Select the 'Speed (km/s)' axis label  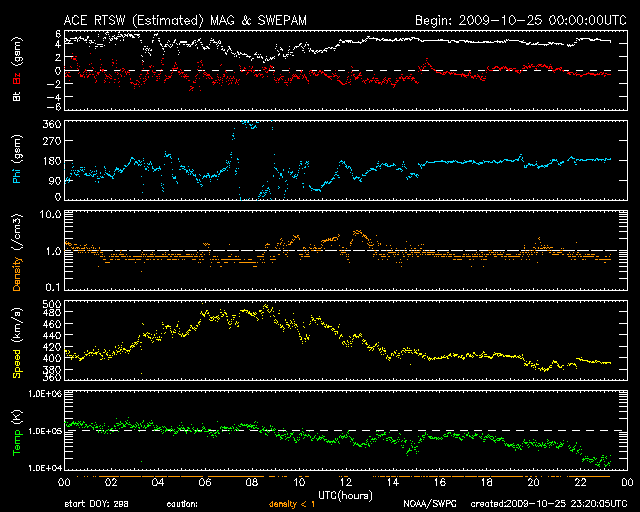17,343
